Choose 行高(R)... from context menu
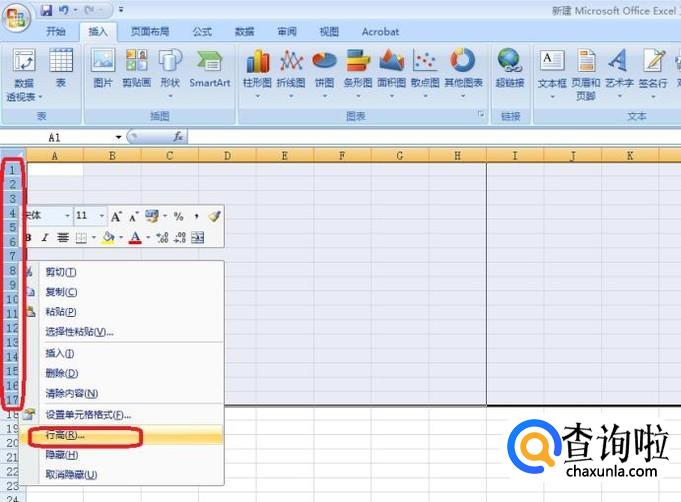 pyautogui.click(x=122, y=435)
